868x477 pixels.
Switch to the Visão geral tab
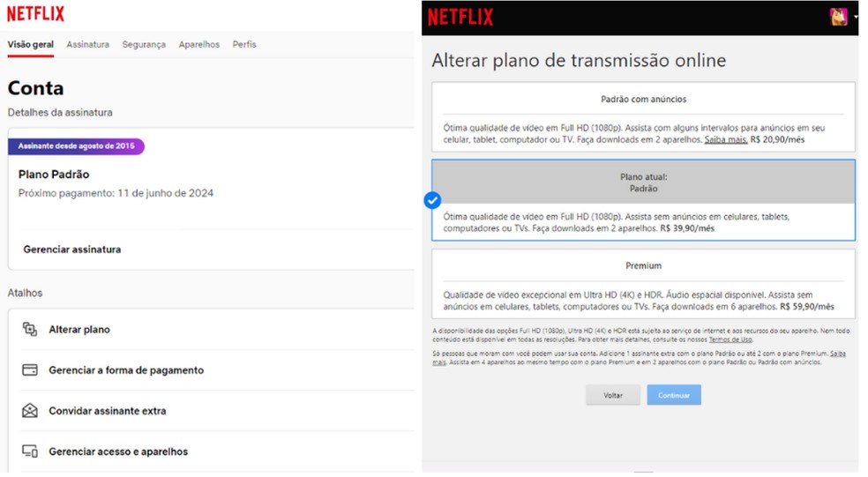click(x=31, y=44)
